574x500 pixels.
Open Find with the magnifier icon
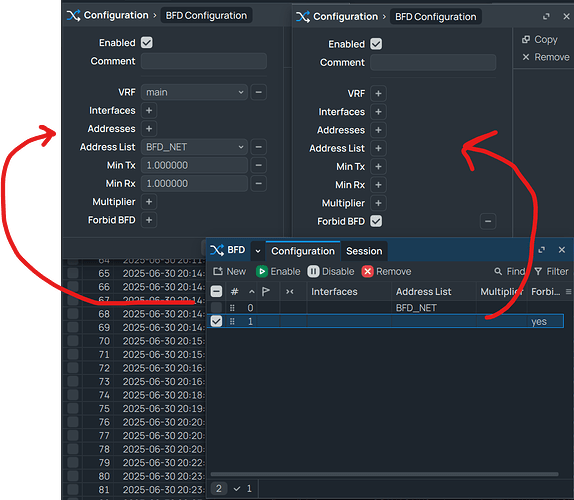coord(498,271)
